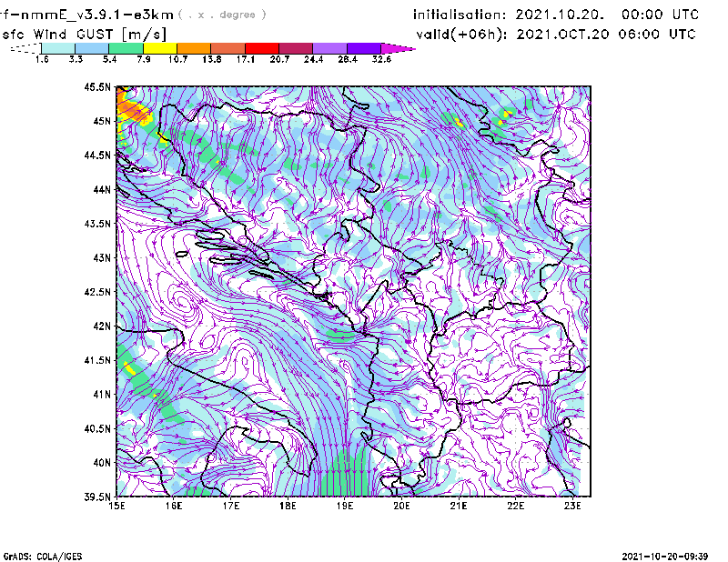Click the 18E longitude label
The image size is (728, 562).
click(288, 506)
